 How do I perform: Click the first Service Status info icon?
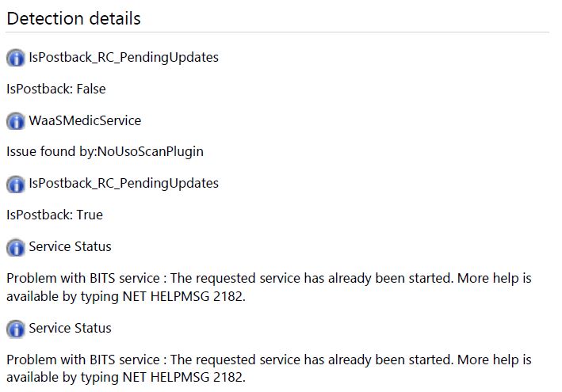tap(15, 247)
